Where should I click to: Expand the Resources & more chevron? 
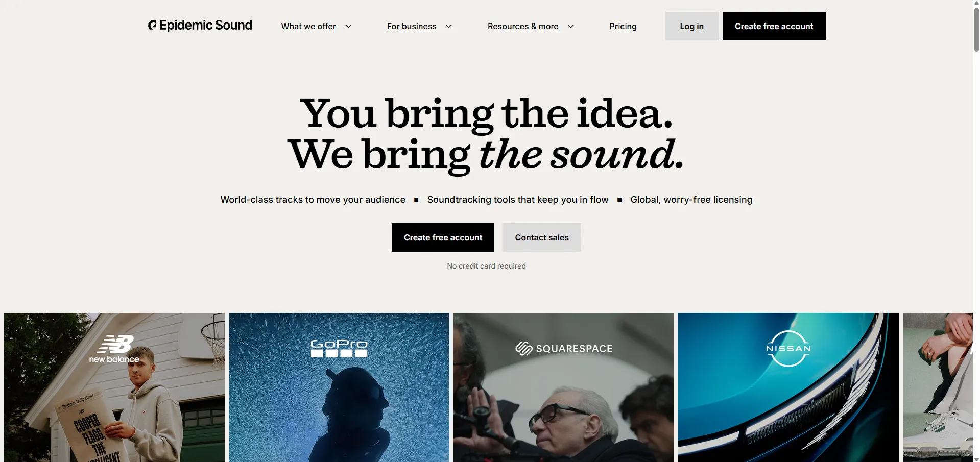pyautogui.click(x=571, y=26)
